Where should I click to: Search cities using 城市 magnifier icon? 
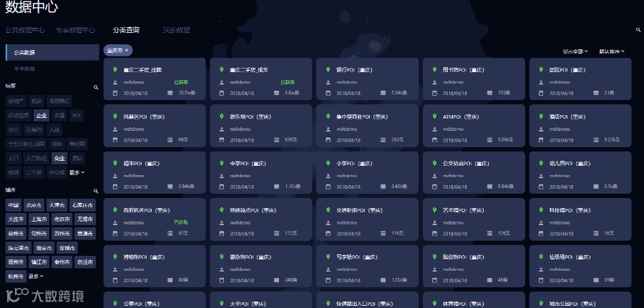pyautogui.click(x=96, y=191)
